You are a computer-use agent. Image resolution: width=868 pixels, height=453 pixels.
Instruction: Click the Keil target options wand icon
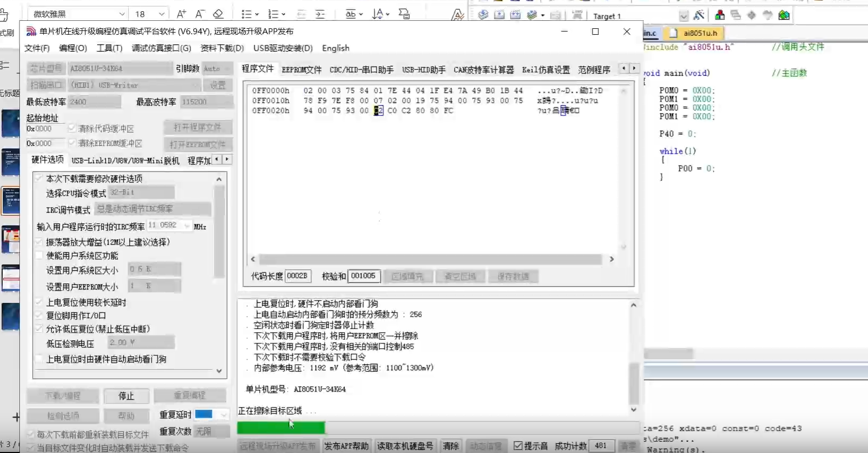[x=699, y=15]
